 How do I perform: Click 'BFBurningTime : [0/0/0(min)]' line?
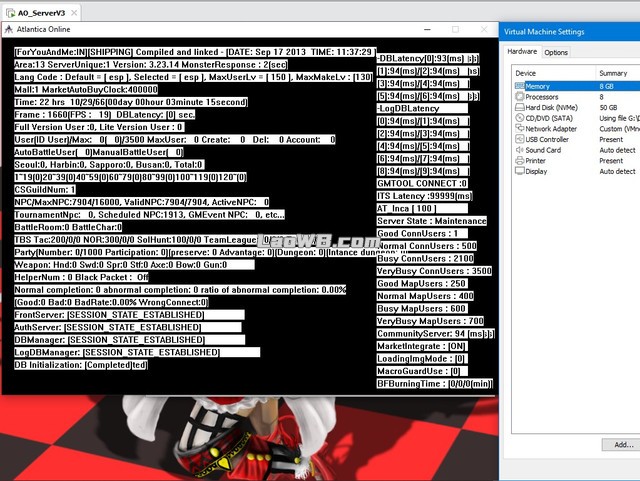[x=435, y=384]
